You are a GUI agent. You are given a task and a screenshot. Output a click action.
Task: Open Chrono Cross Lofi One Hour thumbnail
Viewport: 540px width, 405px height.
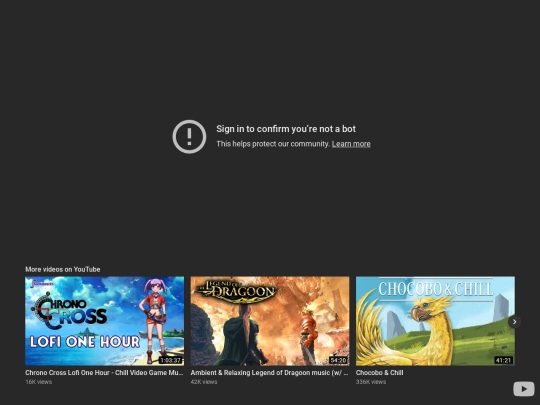point(104,321)
